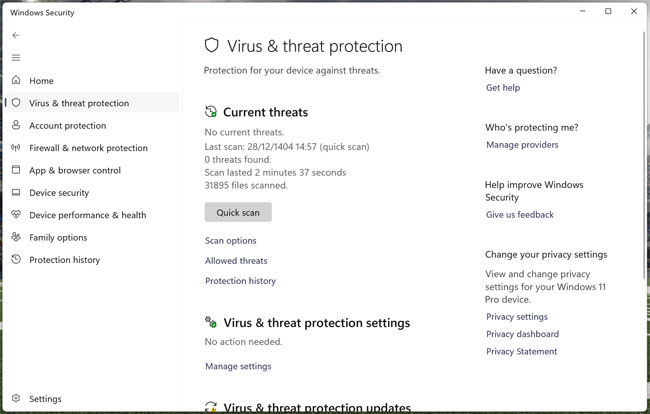Click the back arrow icon
The height and width of the screenshot is (414, 650).
[x=16, y=36]
